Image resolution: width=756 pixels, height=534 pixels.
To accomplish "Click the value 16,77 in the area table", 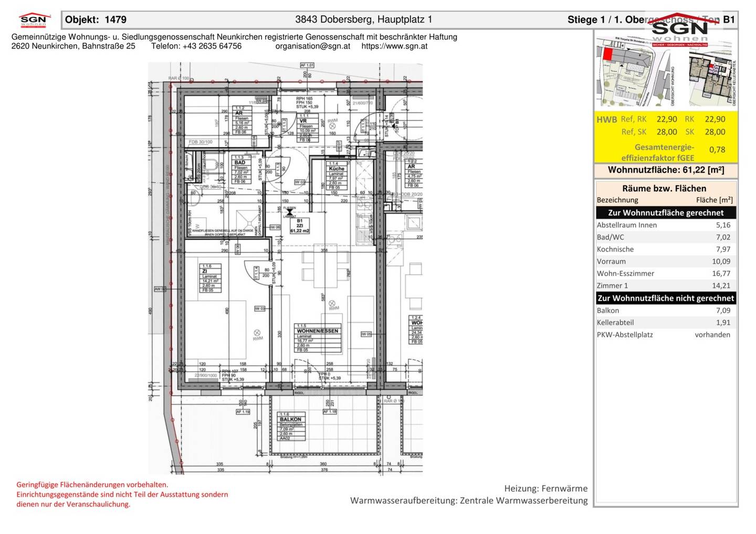I will point(721,273).
